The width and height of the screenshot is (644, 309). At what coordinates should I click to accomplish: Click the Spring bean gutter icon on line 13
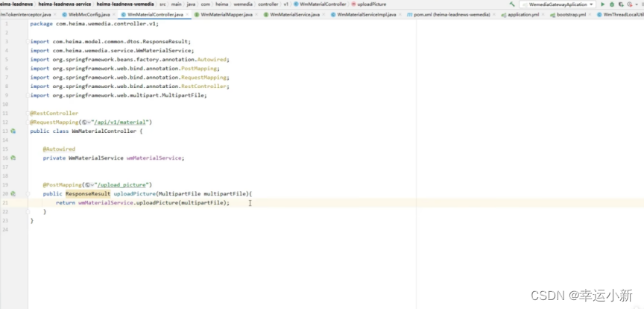(x=13, y=131)
